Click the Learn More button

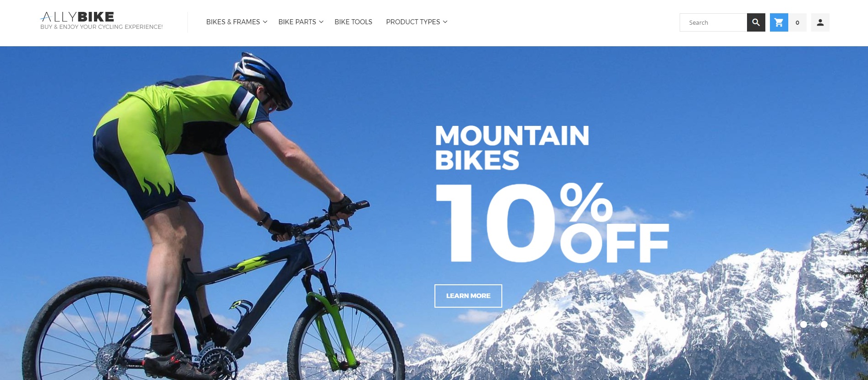click(468, 296)
